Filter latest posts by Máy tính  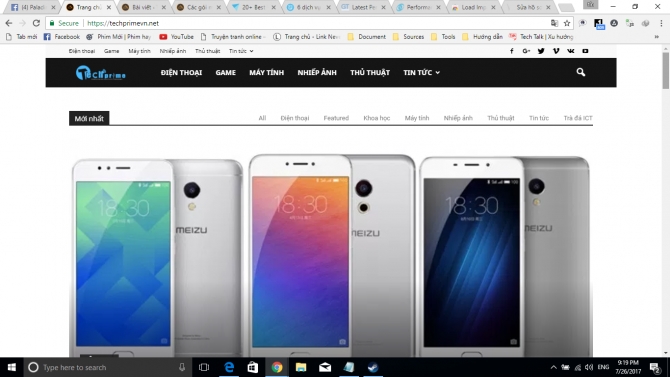(417, 118)
